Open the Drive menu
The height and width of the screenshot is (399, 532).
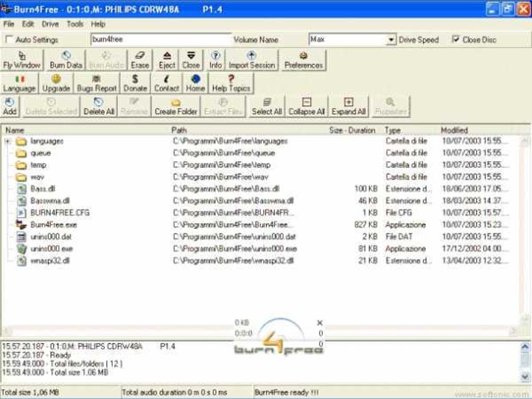(x=50, y=24)
